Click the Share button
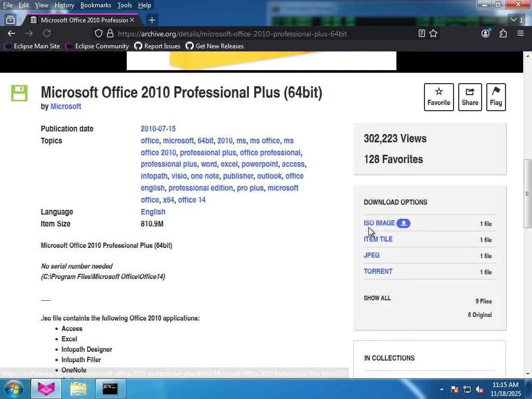This screenshot has height=399, width=532. [470, 97]
